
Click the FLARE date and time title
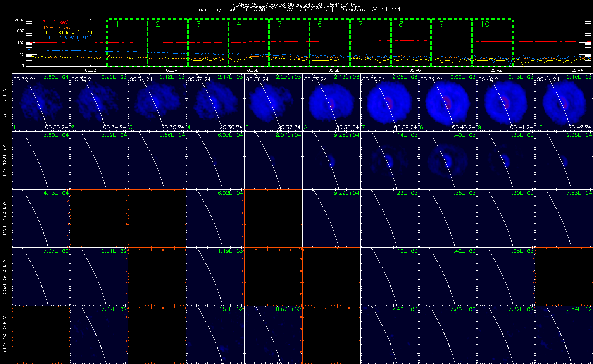coord(296,5)
